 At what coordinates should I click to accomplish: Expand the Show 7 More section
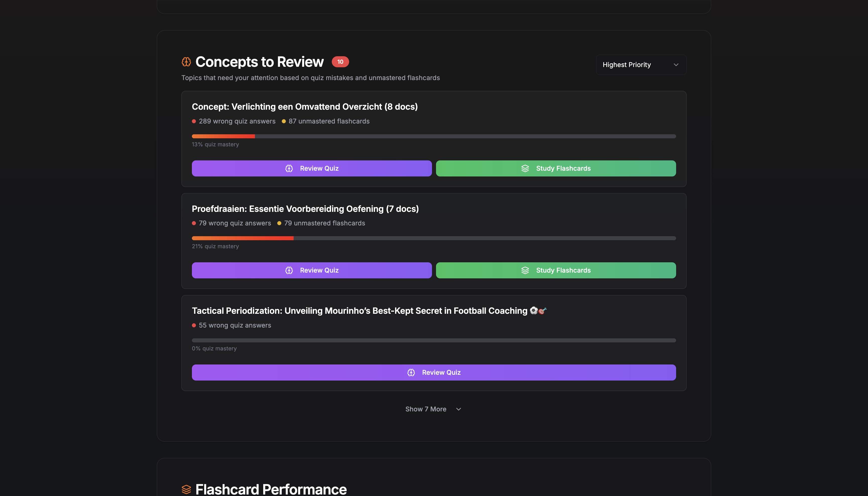pos(426,409)
